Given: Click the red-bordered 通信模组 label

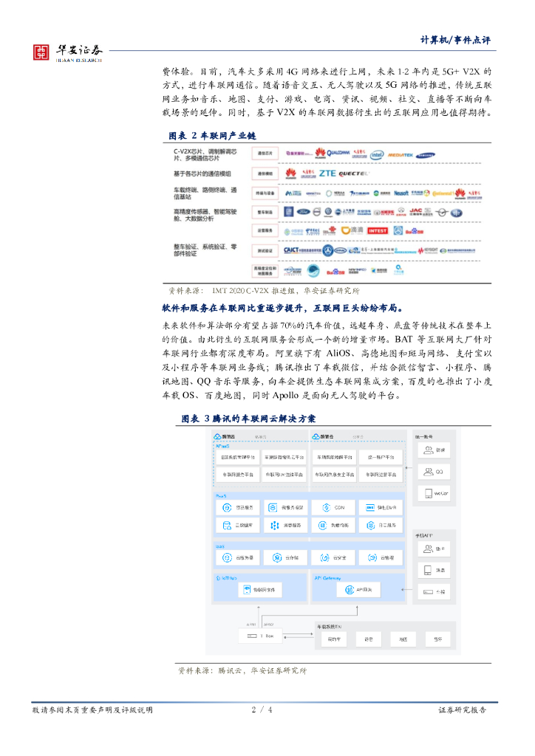Looking at the screenshot, I should coord(265,173).
